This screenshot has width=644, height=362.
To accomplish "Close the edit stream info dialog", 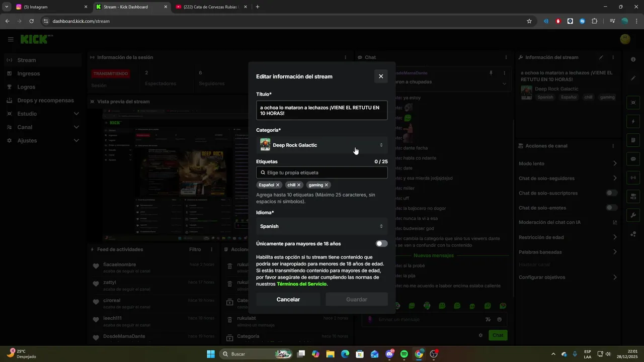I will point(381,76).
